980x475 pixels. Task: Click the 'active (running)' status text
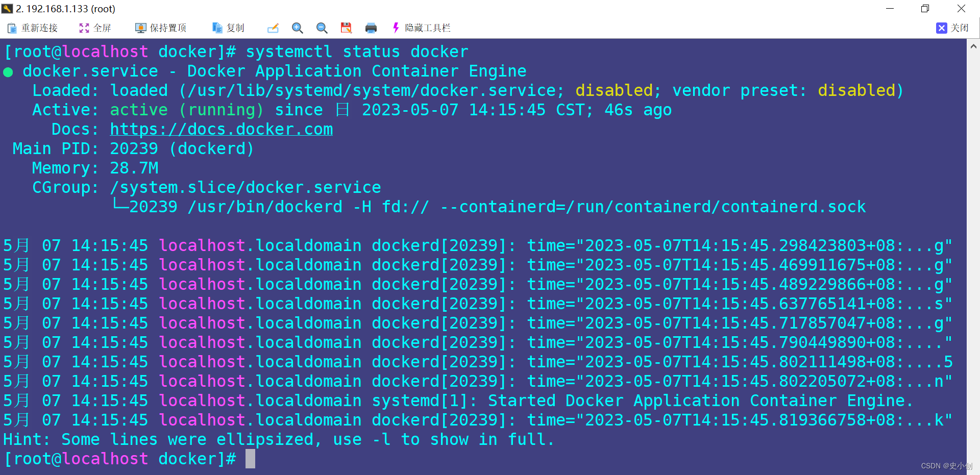point(187,110)
